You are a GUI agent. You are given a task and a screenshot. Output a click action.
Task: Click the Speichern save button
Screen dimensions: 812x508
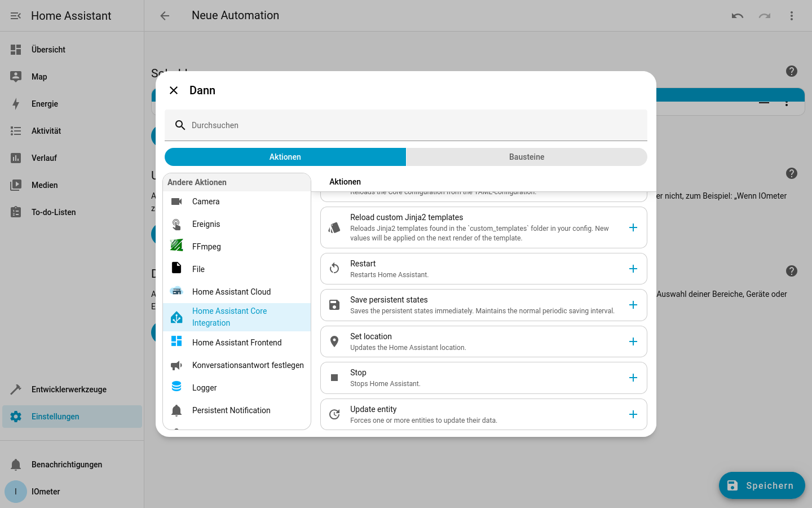(x=762, y=485)
